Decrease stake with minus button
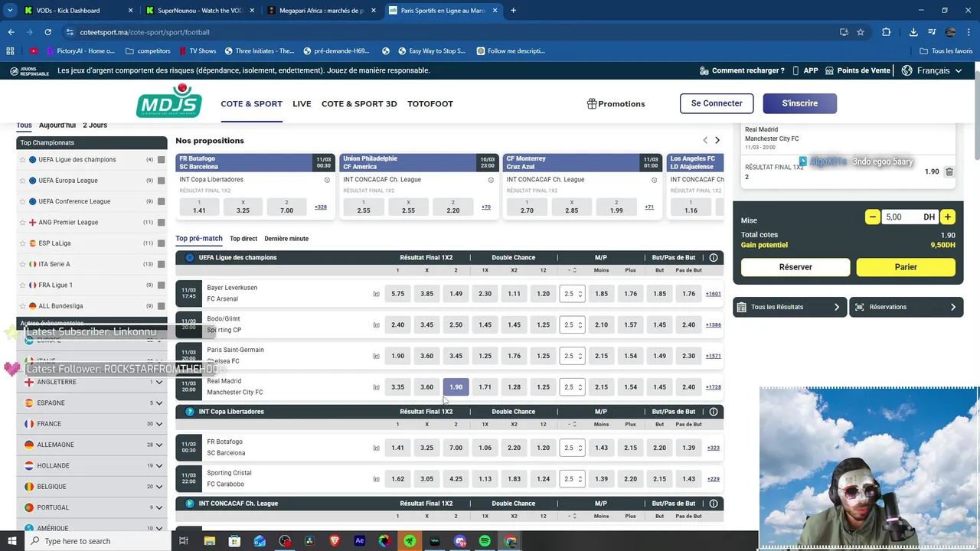Image resolution: width=980 pixels, height=551 pixels. pos(873,217)
